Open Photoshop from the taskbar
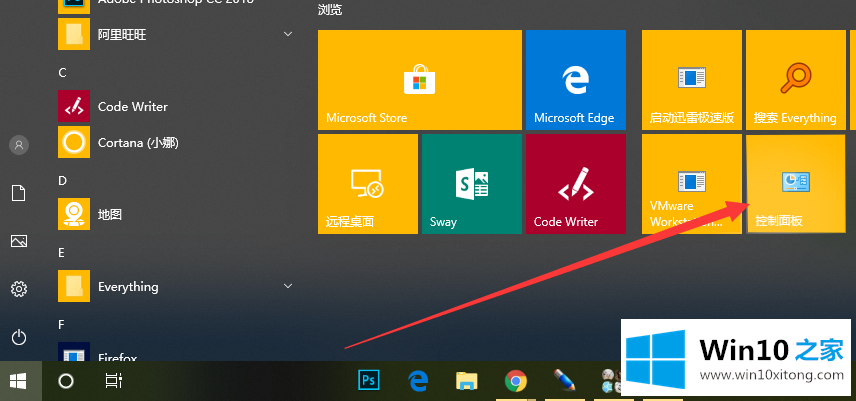The image size is (856, 401). [369, 380]
